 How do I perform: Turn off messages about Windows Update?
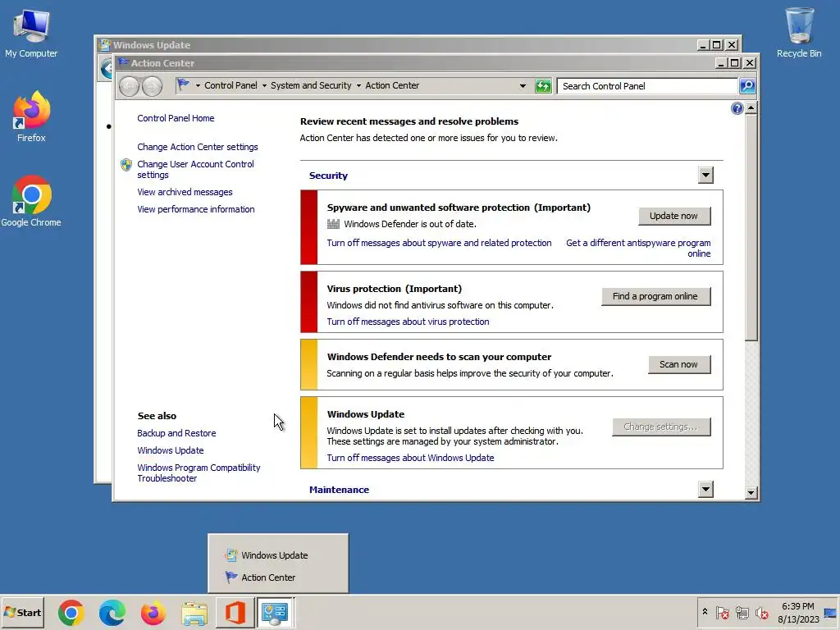(x=410, y=458)
